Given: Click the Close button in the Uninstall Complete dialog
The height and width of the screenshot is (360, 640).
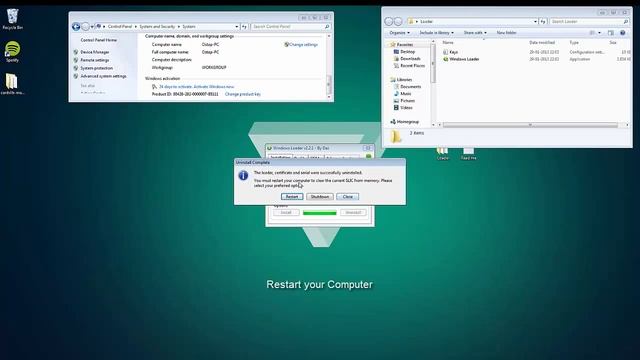Looking at the screenshot, I should 347,197.
